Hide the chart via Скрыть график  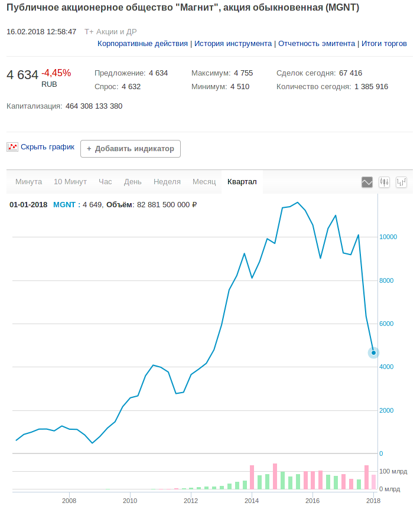(47, 147)
